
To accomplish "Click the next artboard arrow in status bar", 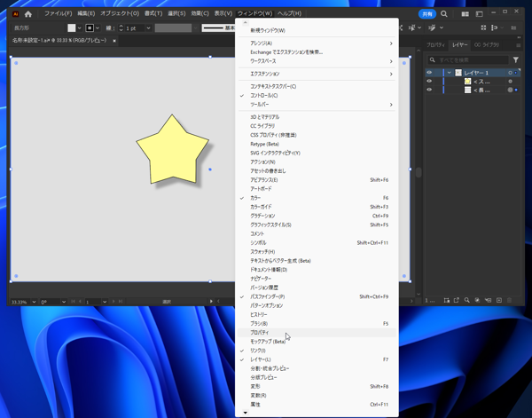I will [x=113, y=301].
